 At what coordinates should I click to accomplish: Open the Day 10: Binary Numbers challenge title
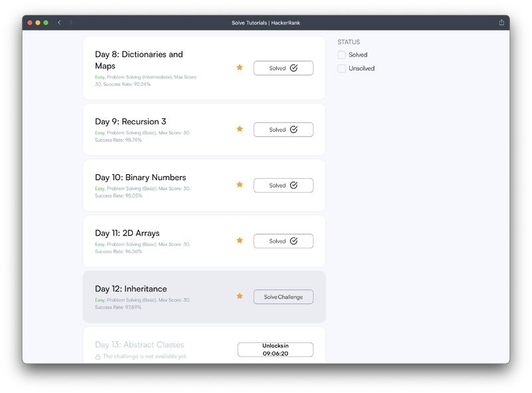140,178
